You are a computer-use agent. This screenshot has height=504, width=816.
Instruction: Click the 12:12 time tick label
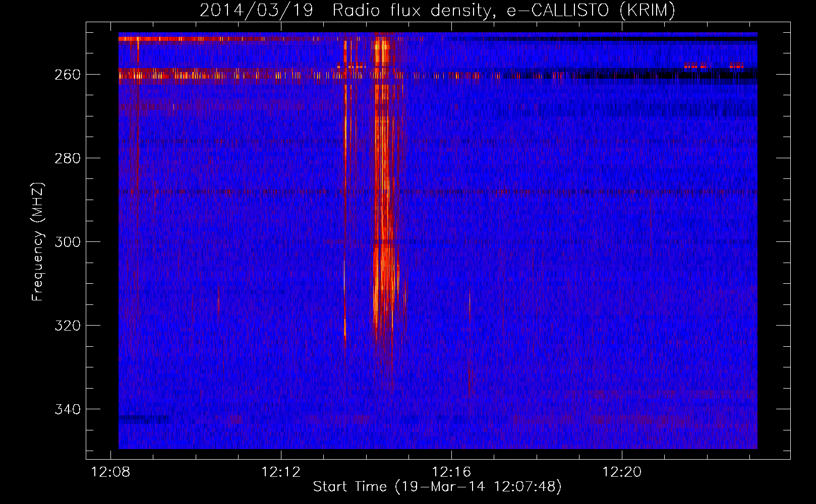tap(281, 472)
